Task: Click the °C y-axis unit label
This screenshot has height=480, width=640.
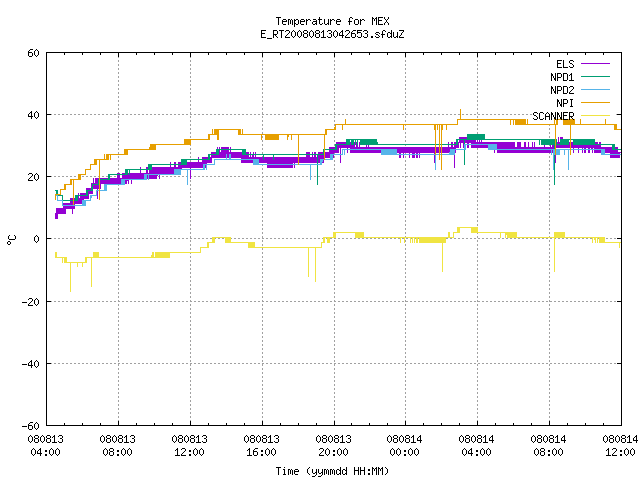Action: point(11,240)
